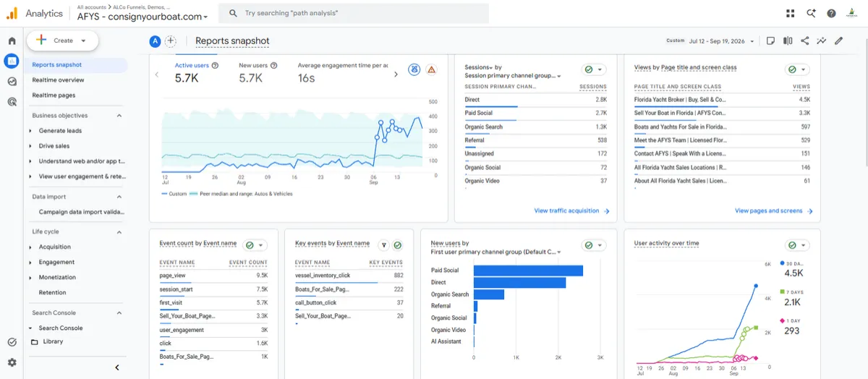Open the filter icon on Key events card
The image size is (868, 379).
coord(385,245)
